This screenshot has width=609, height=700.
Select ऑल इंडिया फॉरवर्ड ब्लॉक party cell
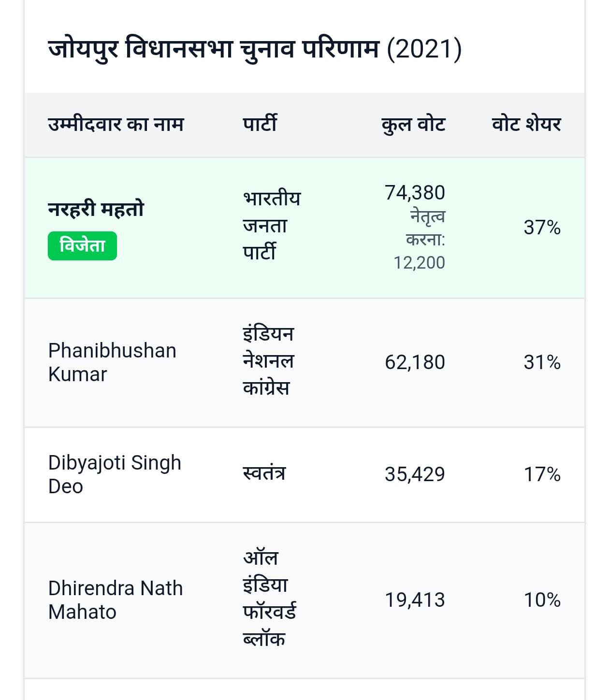[x=269, y=599]
